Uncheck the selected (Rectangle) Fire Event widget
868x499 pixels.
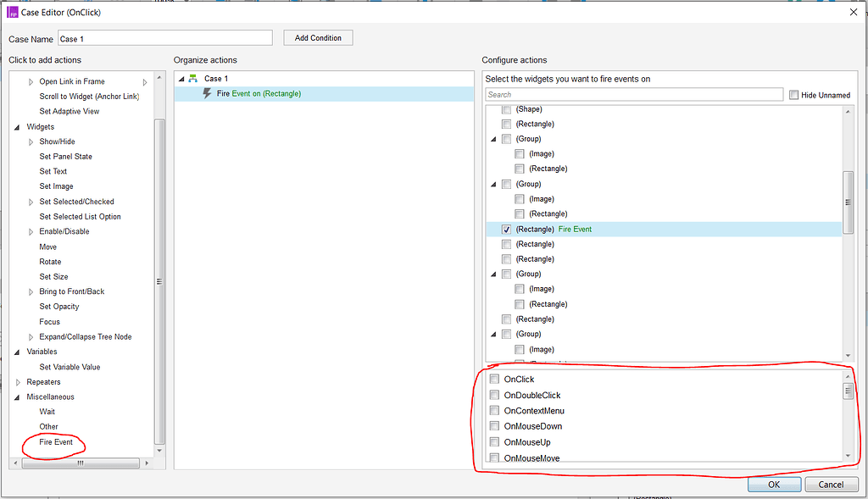[506, 229]
